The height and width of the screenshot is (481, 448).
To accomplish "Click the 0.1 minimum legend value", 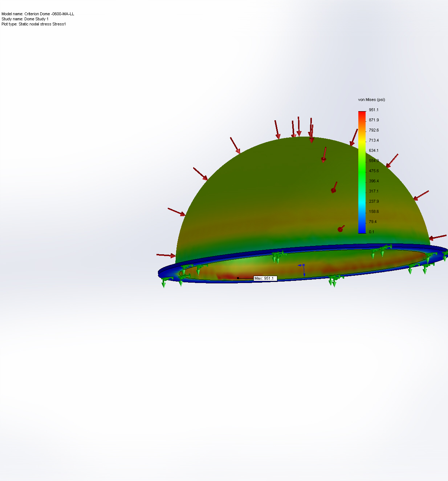I will [x=371, y=232].
